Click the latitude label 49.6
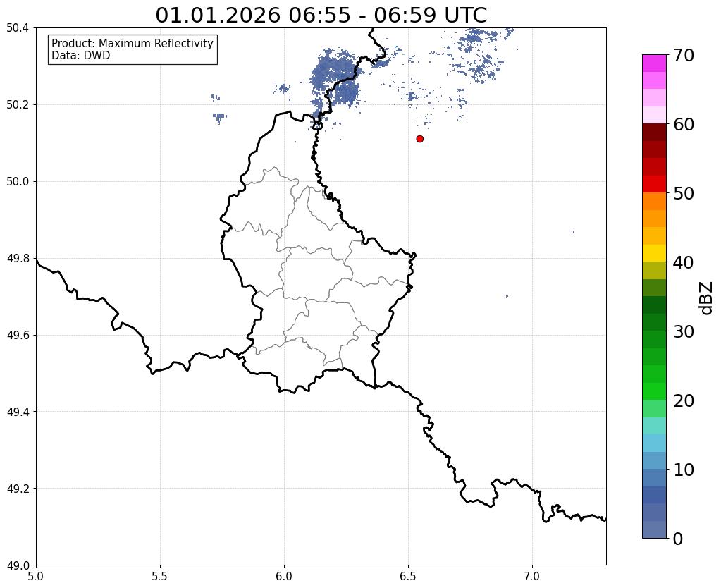Image resolution: width=721 pixels, height=588 pixels. click(x=18, y=336)
